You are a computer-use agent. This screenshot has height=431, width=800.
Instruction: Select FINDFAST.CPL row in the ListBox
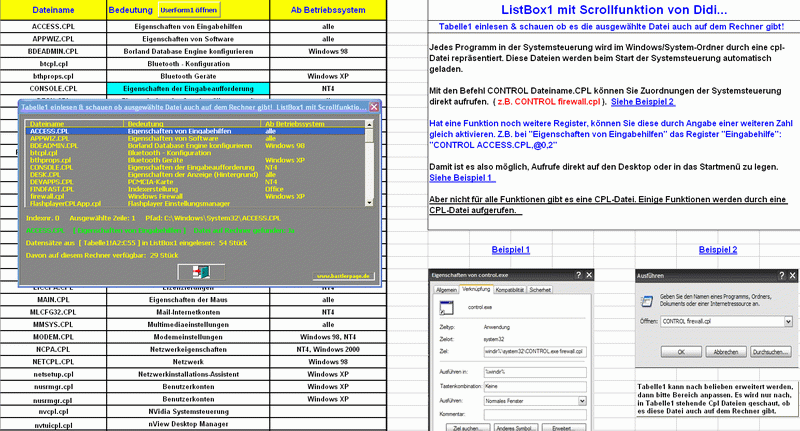click(x=195, y=189)
